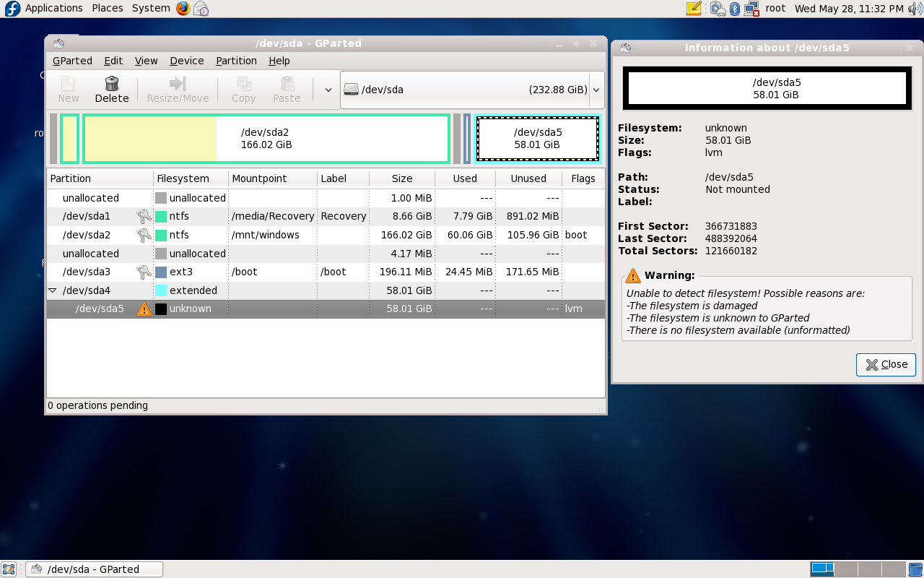The width and height of the screenshot is (924, 578).
Task: Open the System menu in top panel
Action: click(x=151, y=9)
